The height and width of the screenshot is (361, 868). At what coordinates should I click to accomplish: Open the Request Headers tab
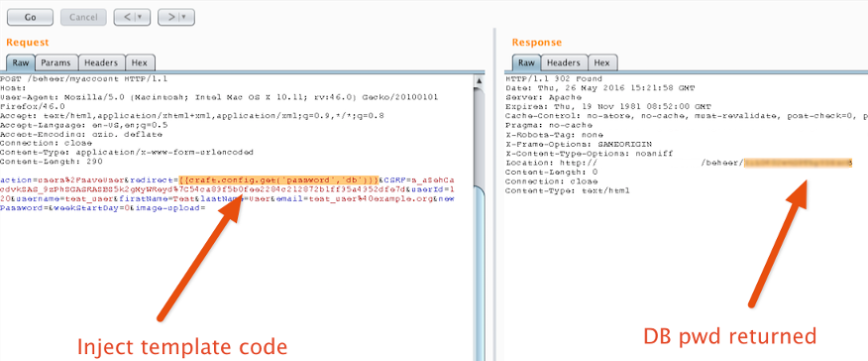pyautogui.click(x=101, y=62)
